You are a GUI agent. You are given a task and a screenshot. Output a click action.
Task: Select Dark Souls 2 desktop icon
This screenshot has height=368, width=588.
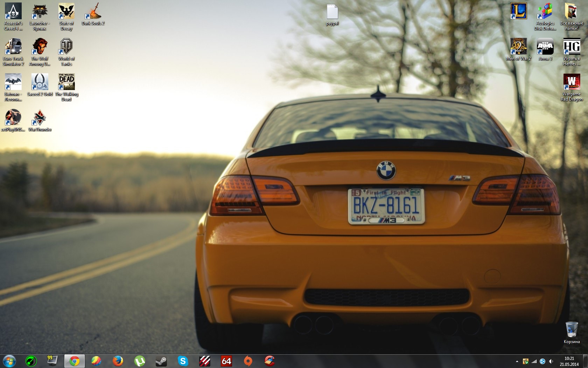click(x=93, y=14)
